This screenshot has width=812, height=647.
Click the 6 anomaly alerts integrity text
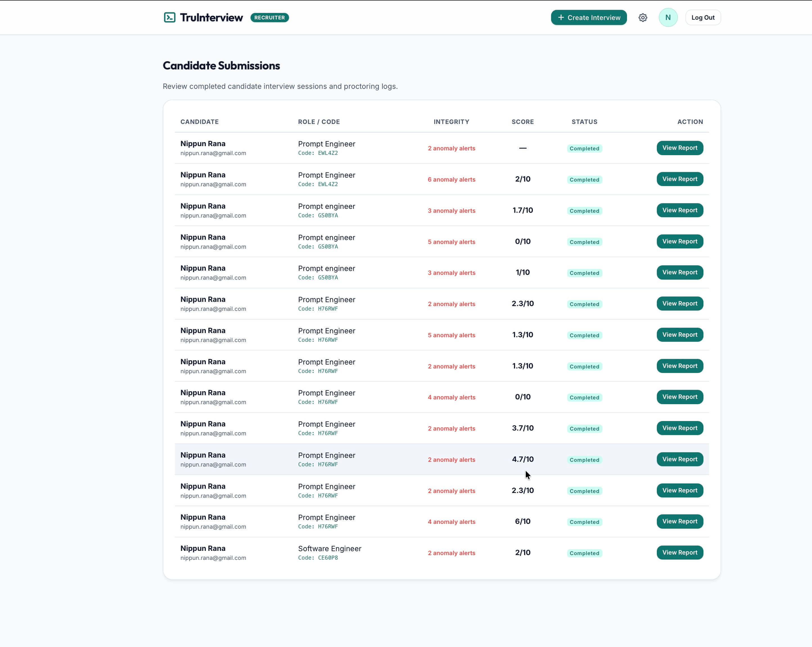451,180
